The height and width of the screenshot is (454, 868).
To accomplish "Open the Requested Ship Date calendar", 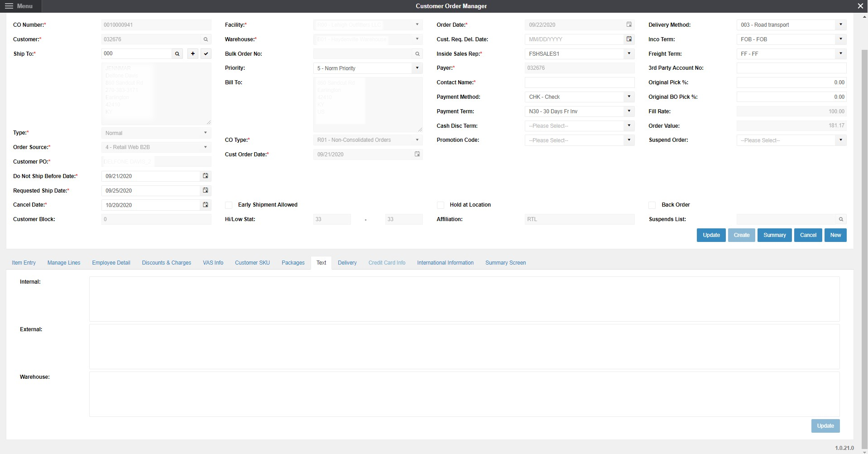I will pos(205,190).
